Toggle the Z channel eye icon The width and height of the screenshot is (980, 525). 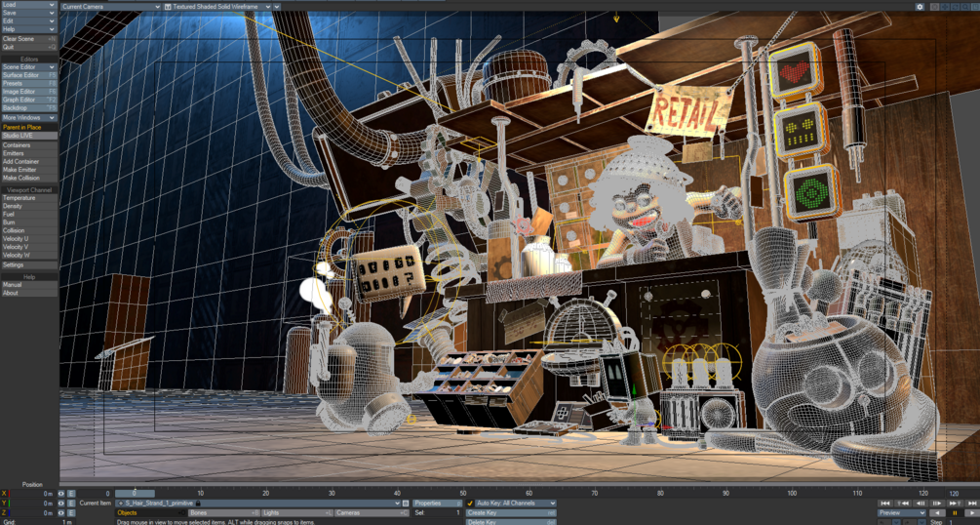61,513
